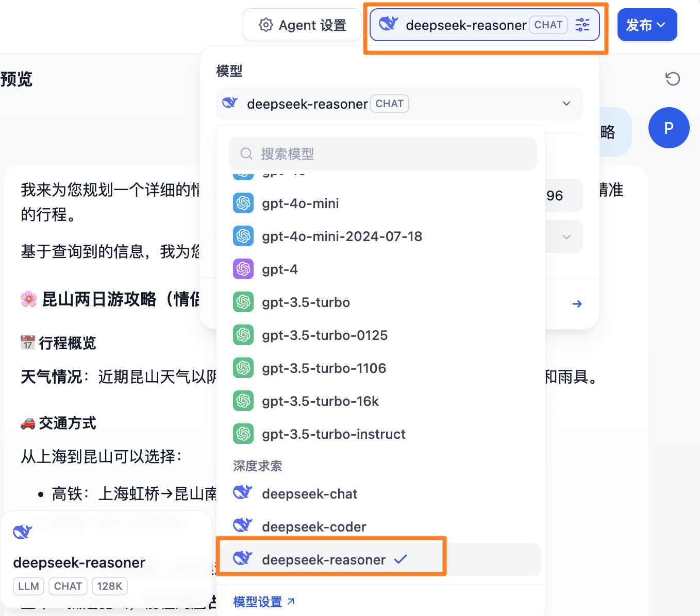700x616 pixels.
Task: Click the blue arrow icon in model panel
Action: coord(577,304)
